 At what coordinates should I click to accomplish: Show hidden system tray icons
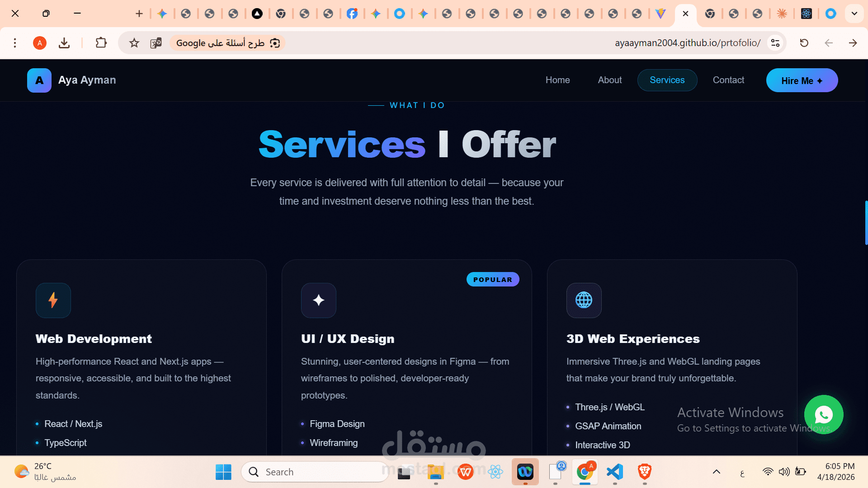(x=717, y=472)
